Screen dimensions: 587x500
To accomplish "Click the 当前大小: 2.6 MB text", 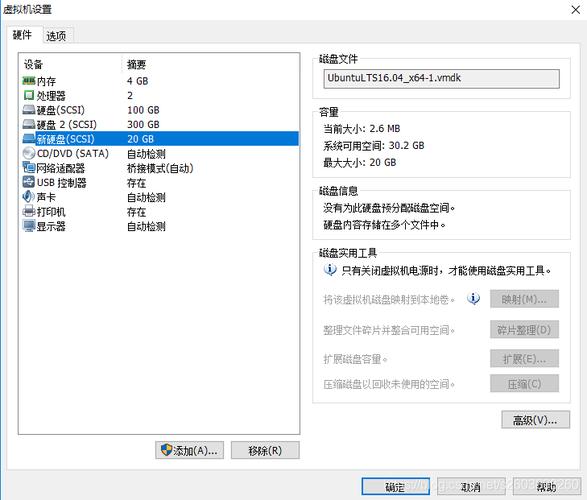I will (x=362, y=128).
